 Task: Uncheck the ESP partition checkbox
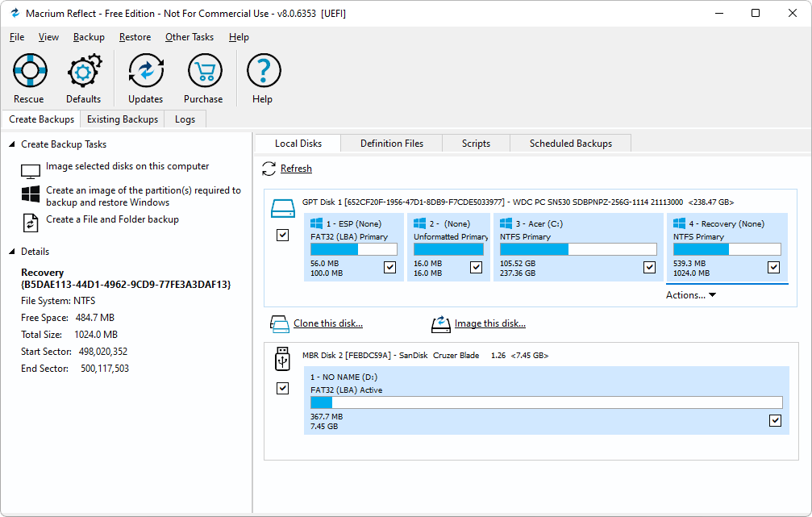tap(390, 267)
